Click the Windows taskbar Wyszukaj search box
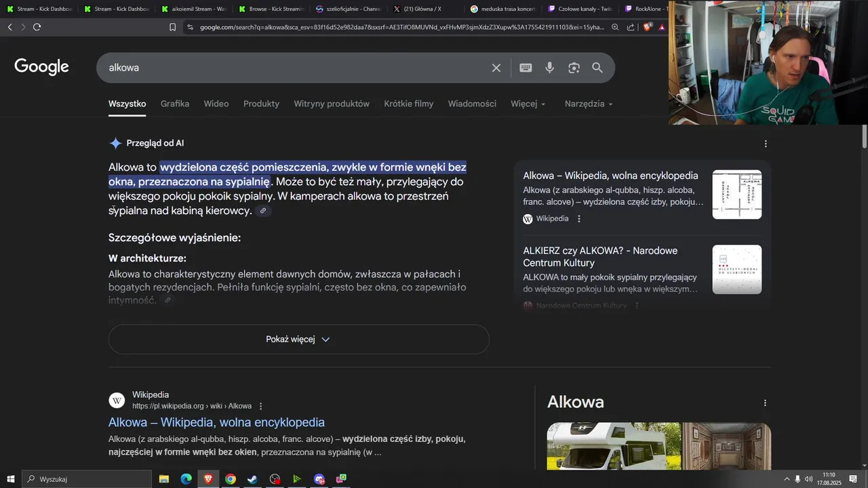The image size is (868, 488). coord(87,479)
